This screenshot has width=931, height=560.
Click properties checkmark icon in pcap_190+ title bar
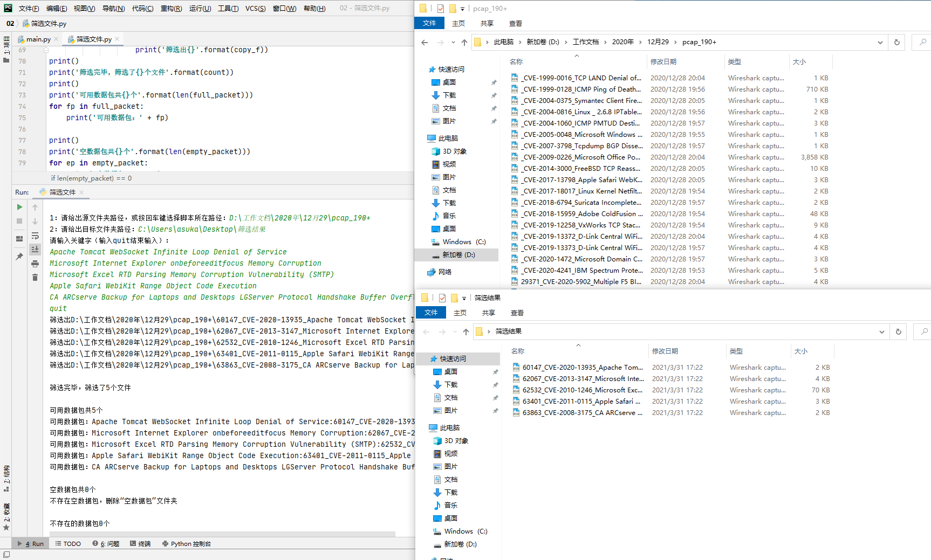click(x=441, y=8)
